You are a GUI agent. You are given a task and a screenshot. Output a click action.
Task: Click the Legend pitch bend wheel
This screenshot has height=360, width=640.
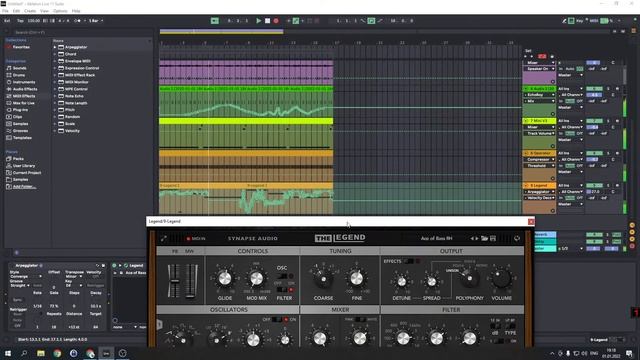click(x=174, y=280)
